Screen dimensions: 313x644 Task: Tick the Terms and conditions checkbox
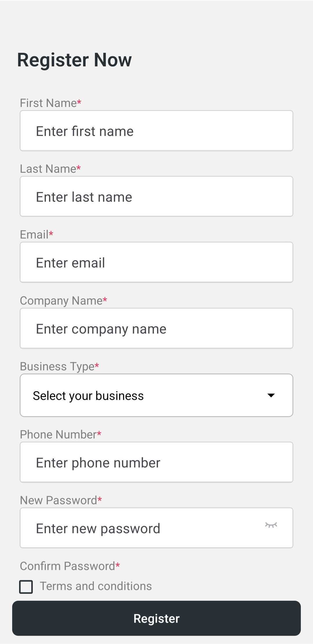[26, 587]
